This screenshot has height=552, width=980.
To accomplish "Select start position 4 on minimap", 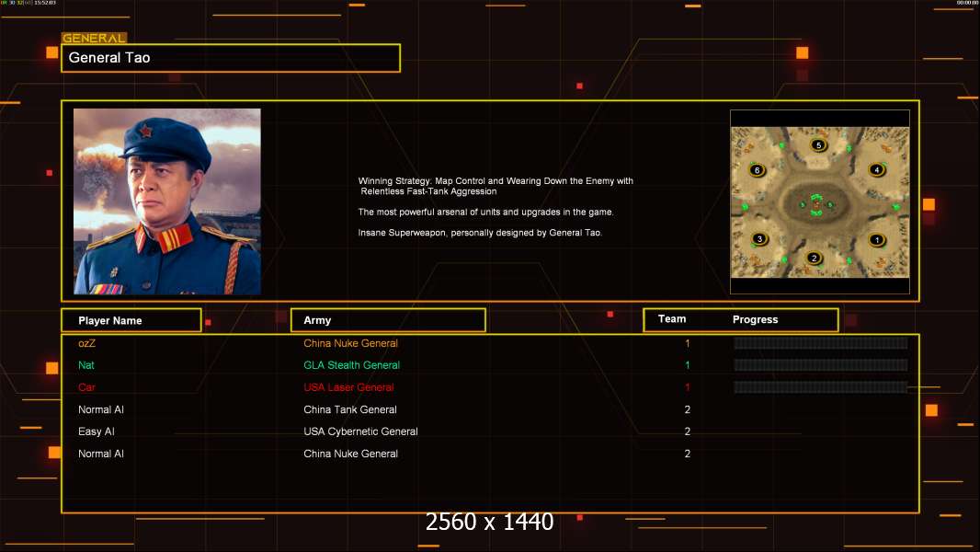I will point(877,169).
